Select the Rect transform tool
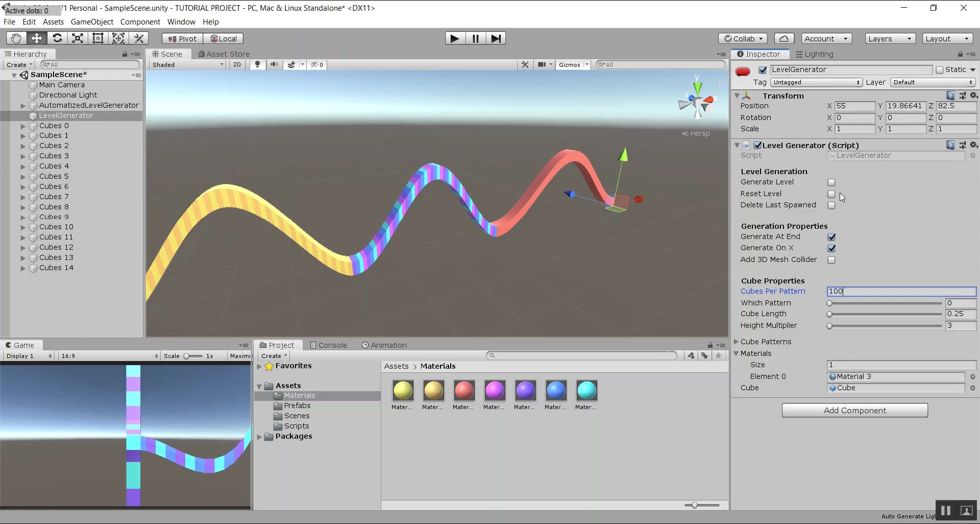Viewport: 980px width, 524px height. (x=98, y=38)
